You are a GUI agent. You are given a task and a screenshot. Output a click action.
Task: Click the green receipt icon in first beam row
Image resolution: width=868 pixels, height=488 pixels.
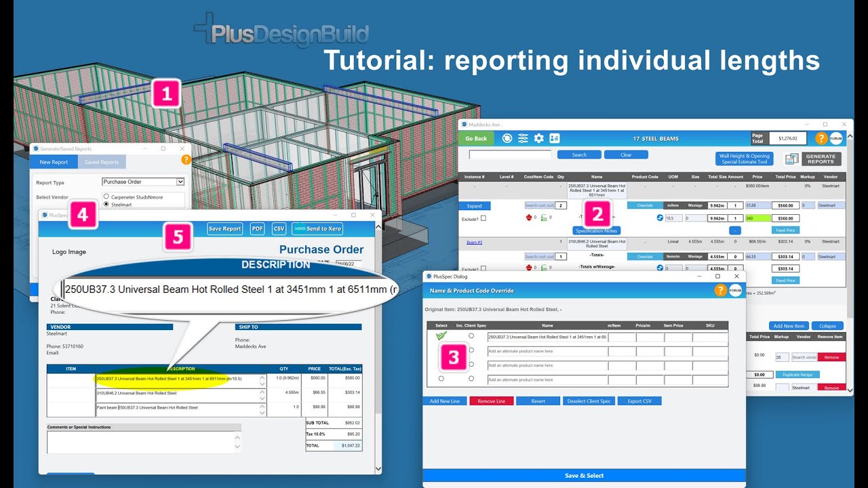544,218
